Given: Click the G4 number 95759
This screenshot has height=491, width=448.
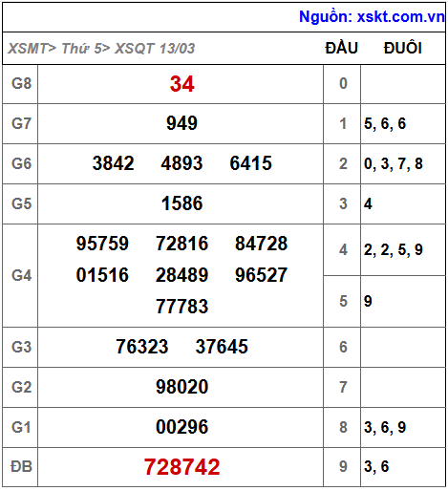Looking at the screenshot, I should click(x=102, y=244).
